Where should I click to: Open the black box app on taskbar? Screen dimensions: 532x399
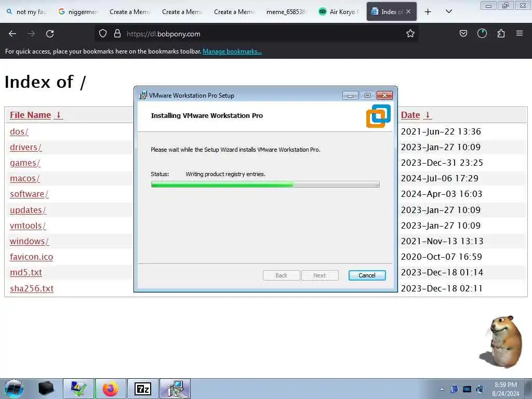pos(46,389)
